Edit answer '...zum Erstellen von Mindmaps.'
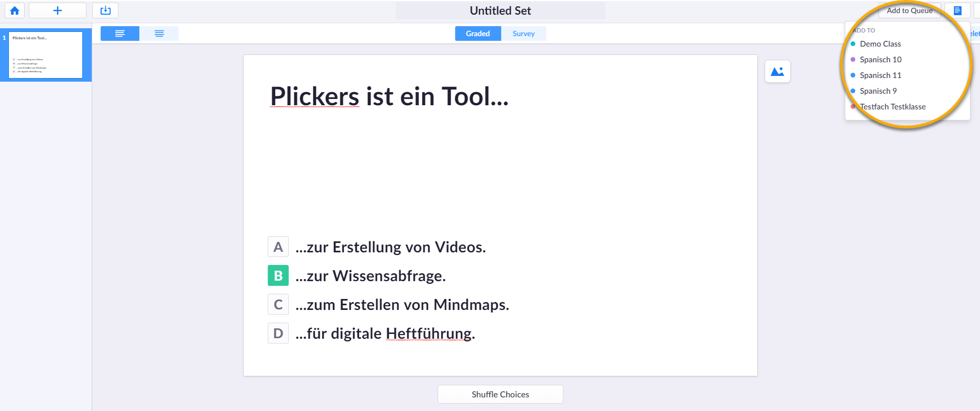The image size is (980, 411). (x=402, y=305)
